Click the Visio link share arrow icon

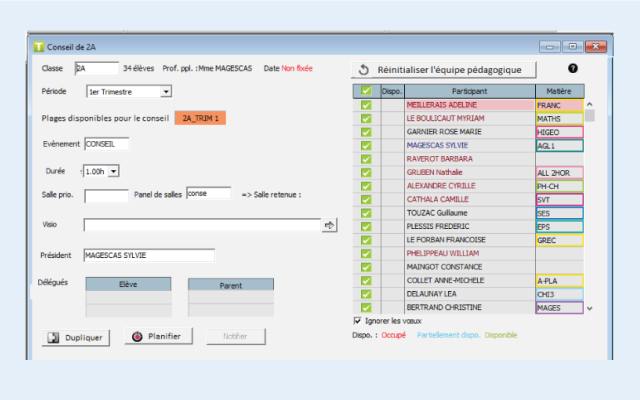[x=329, y=226]
